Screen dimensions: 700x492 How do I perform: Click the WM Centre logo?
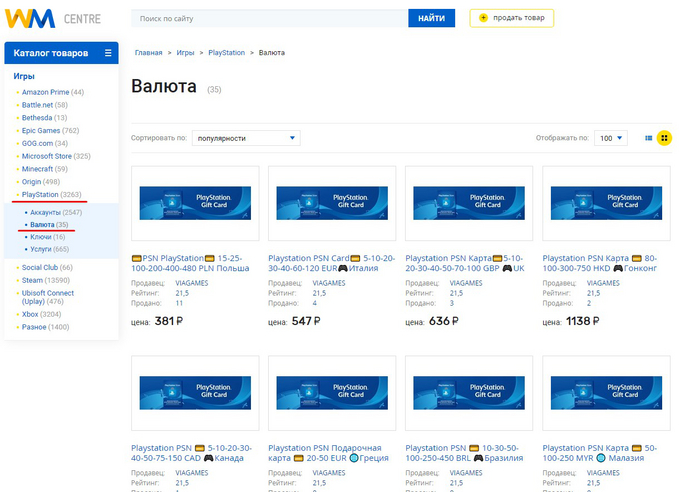[53, 19]
